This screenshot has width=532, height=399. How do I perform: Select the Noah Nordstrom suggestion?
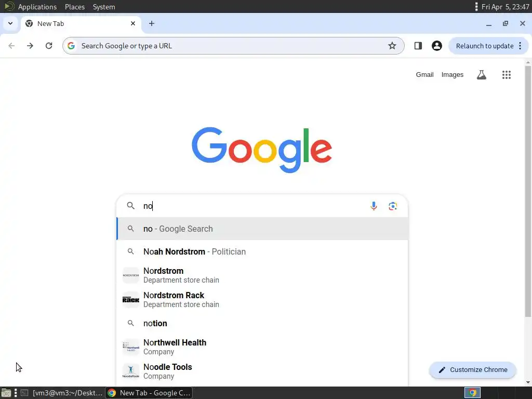coord(262,251)
